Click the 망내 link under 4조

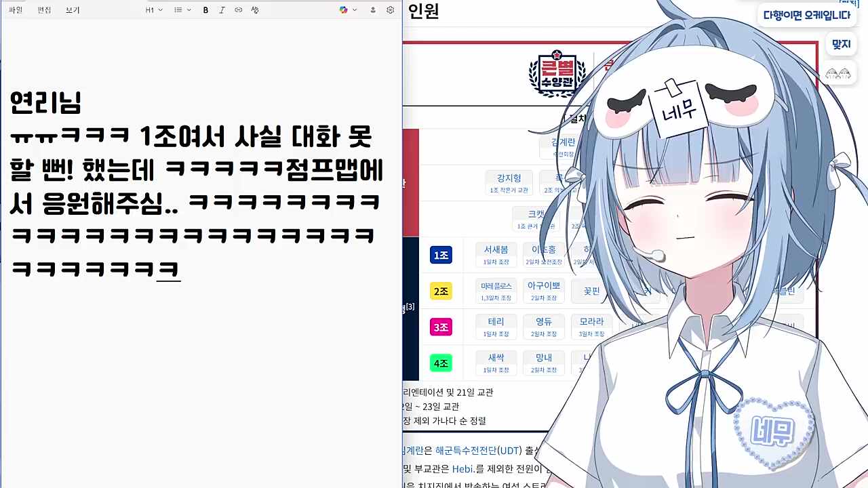(x=543, y=357)
